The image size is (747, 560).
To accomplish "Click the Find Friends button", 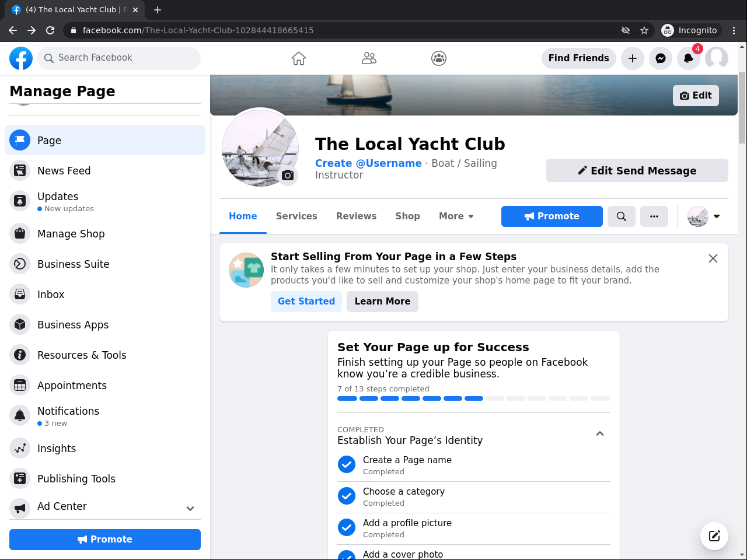I will coord(579,58).
